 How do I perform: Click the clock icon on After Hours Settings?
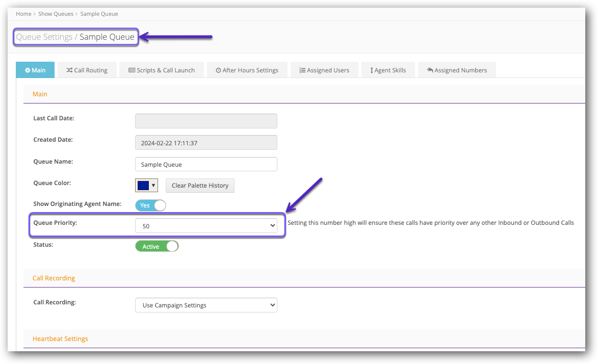click(x=218, y=70)
